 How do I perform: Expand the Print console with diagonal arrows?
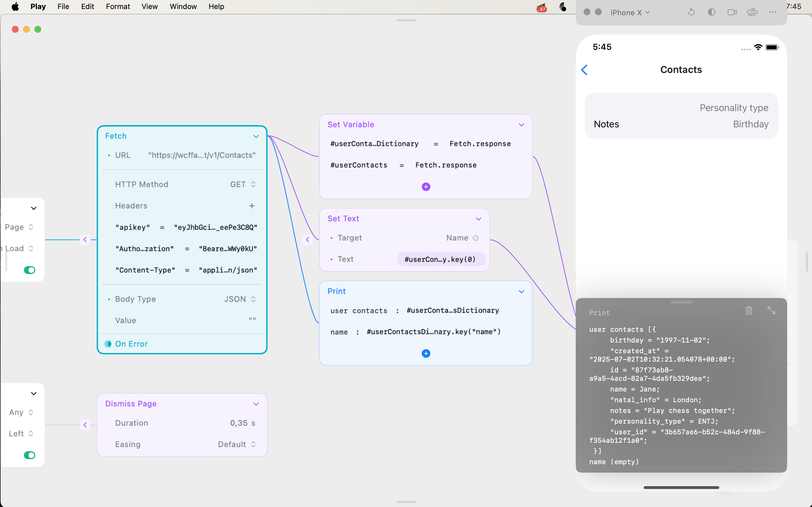click(771, 310)
